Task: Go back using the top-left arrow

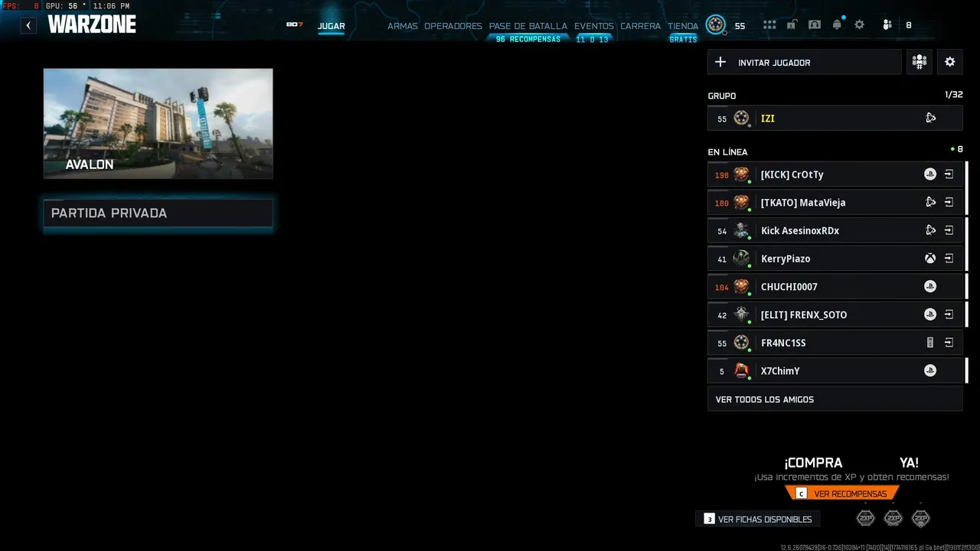Action: (x=28, y=25)
